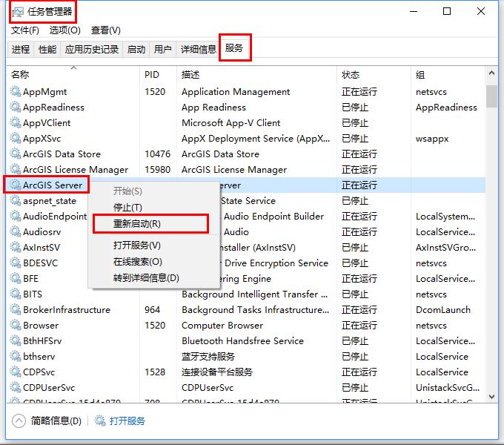This screenshot has width=504, height=445.
Task: Switch to the 启动 tab
Action: coord(136,49)
